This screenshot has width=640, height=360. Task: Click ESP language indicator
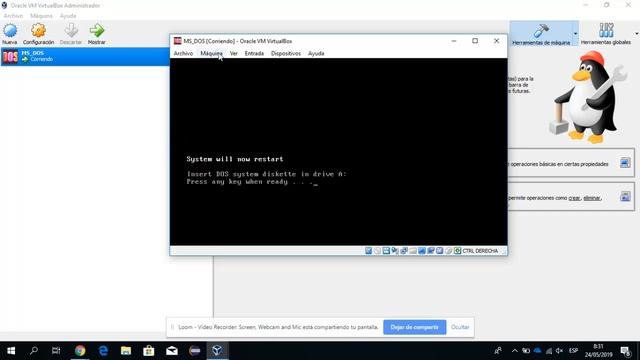tap(573, 351)
